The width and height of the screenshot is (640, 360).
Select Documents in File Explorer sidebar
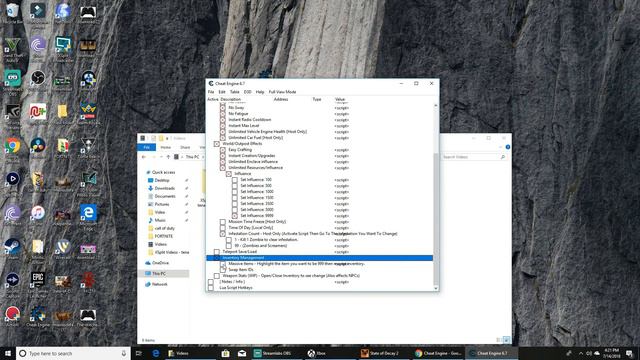[165, 196]
